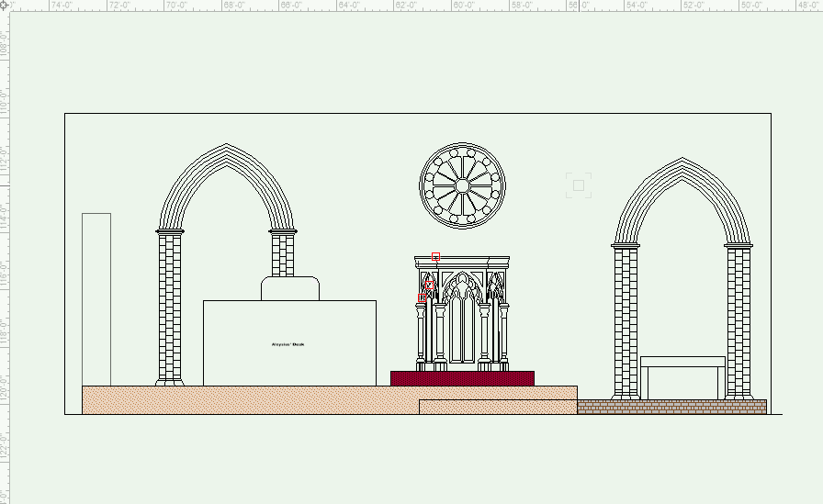Select the dark red platform under the canopy

pyautogui.click(x=462, y=378)
